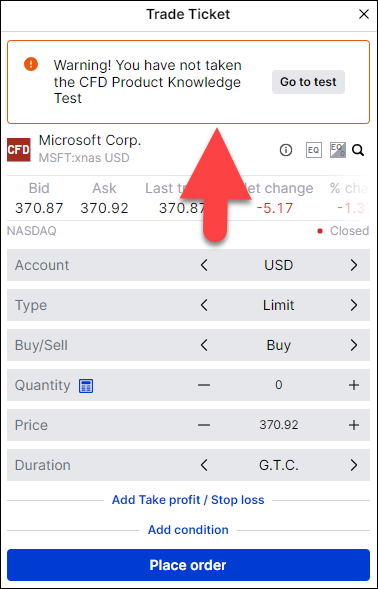
Task: Increase Quantity with plus button
Action: (x=354, y=385)
